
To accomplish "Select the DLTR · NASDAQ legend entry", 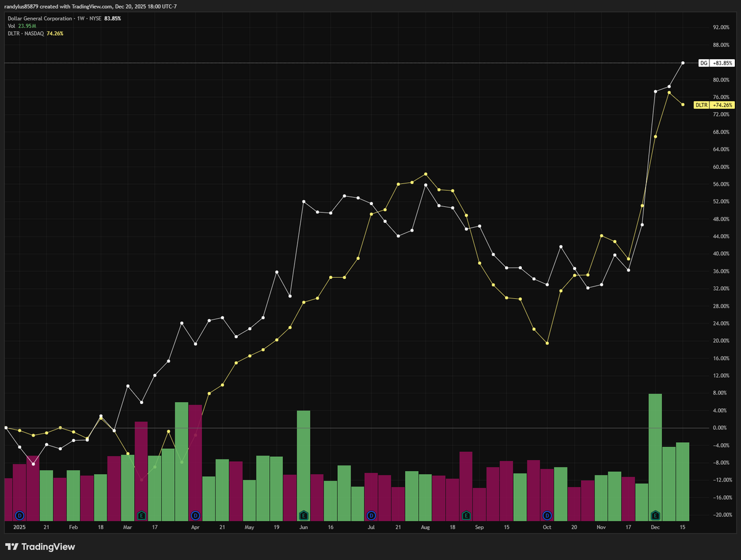I will (x=26, y=33).
